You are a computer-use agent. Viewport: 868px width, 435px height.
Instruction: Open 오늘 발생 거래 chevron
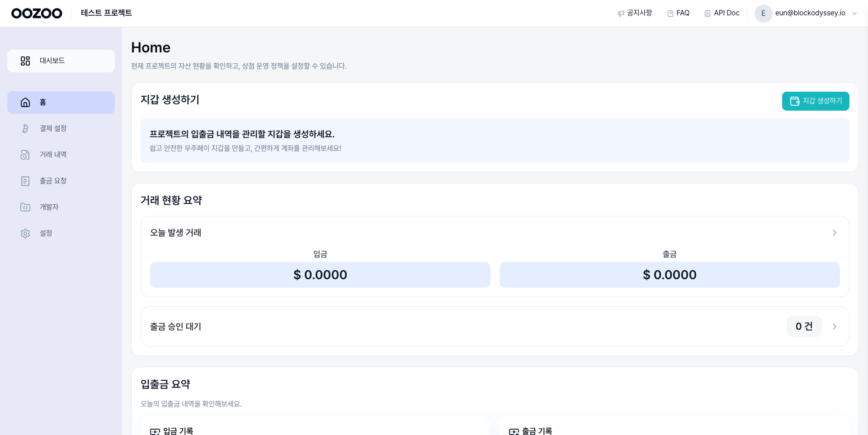point(835,233)
